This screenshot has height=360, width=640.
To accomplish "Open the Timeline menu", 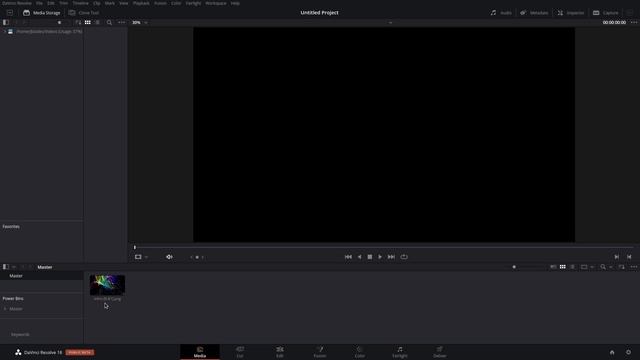I will (x=80, y=3).
